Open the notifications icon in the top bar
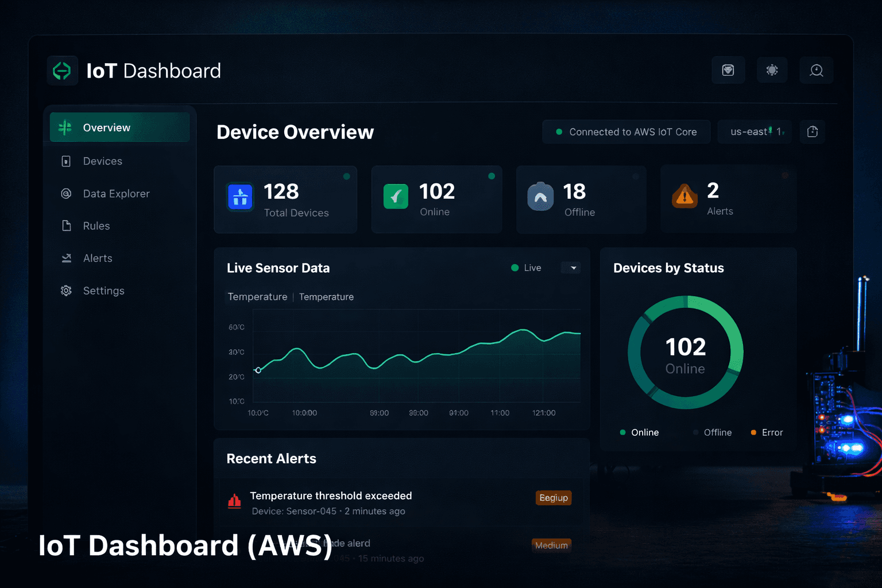This screenshot has height=588, width=882. [x=728, y=70]
